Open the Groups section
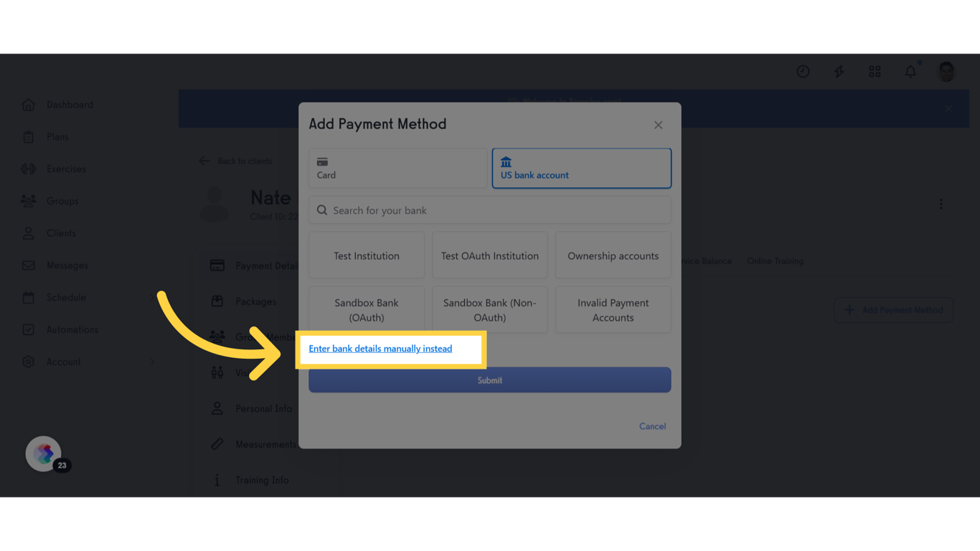This screenshot has width=980, height=551. (63, 201)
